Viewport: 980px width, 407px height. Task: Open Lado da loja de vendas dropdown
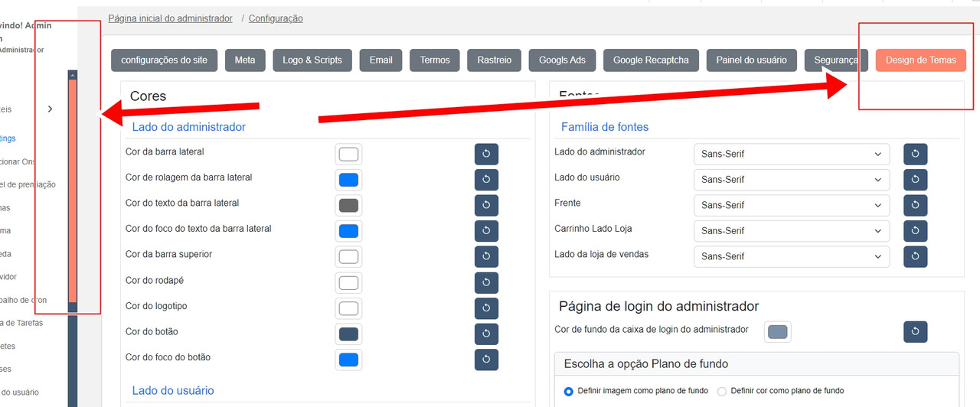[x=792, y=256]
